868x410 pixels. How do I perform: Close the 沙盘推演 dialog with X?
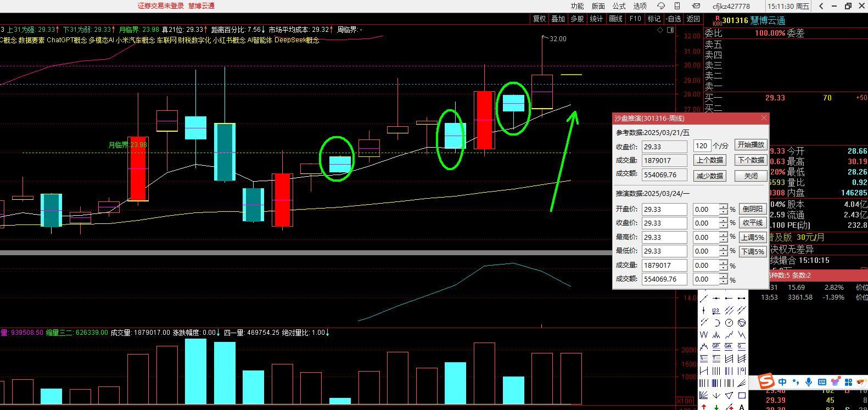click(764, 118)
